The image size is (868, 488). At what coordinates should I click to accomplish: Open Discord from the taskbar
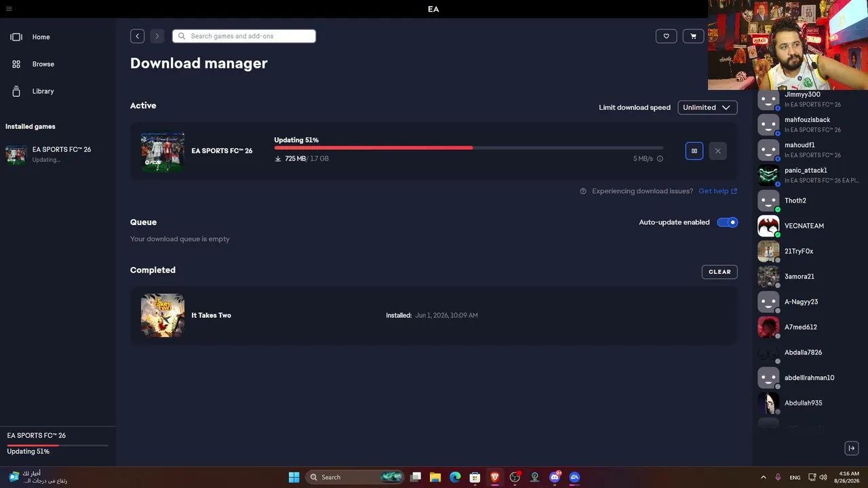555,477
